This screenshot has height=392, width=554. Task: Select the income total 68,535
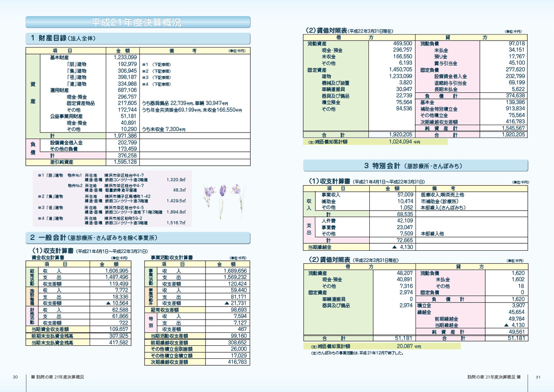coord(405,215)
